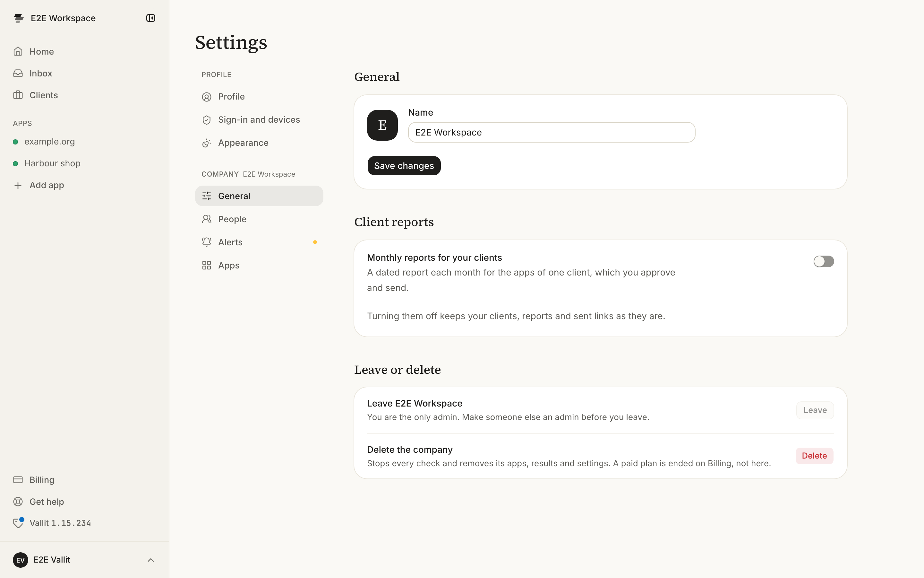This screenshot has width=924, height=578.
Task: Click the EV user avatar
Action: pyautogui.click(x=20, y=560)
